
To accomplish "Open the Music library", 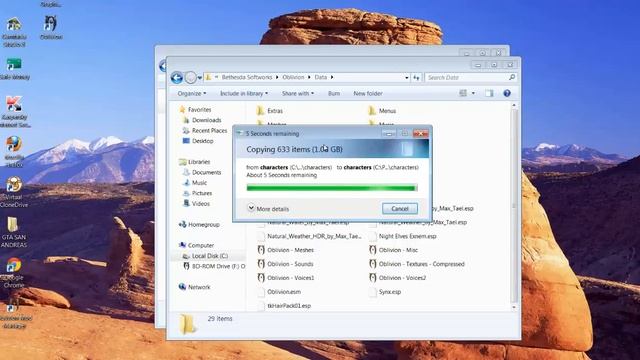I will 196,183.
